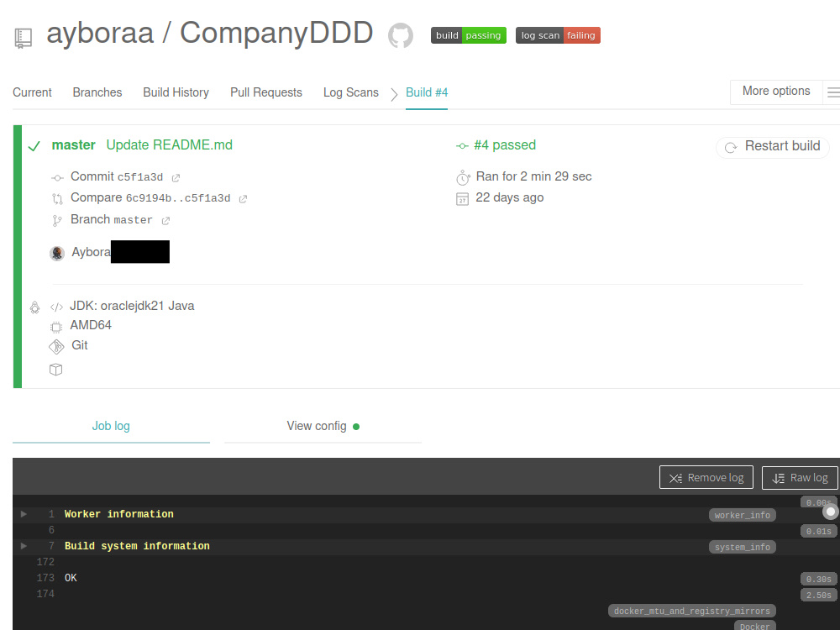Click the Remove log button

(x=706, y=477)
